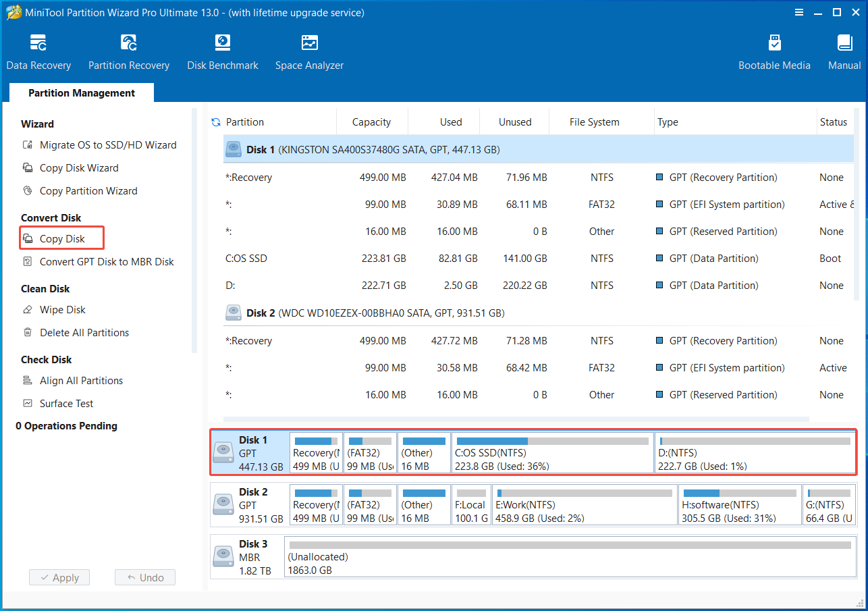Open the hamburger menu
Screen dimensions: 868x611
pyautogui.click(x=799, y=12)
